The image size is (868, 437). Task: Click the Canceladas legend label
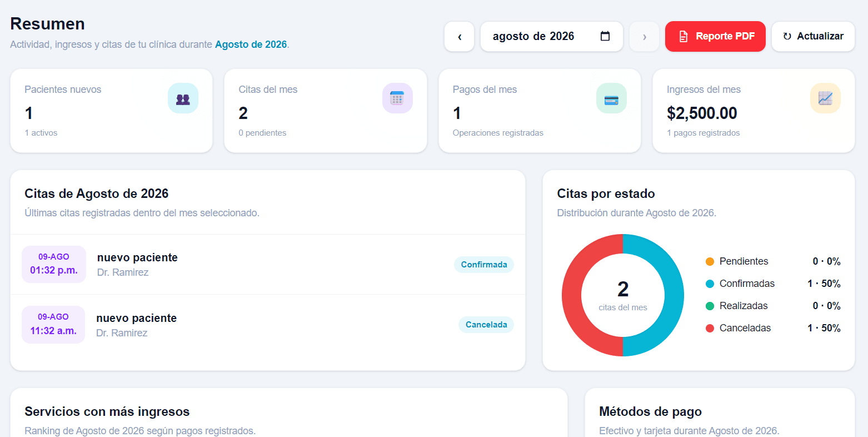(745, 328)
